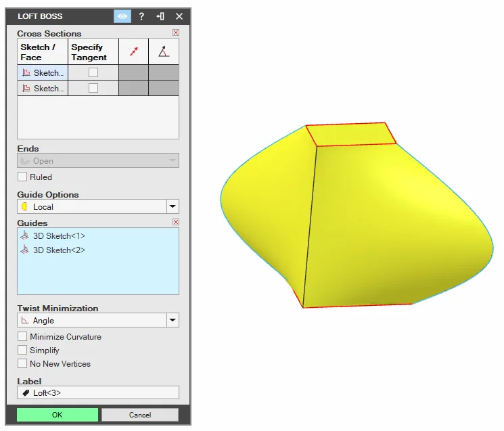Click the Label field containing Loft<3>
The height and width of the screenshot is (431, 504).
(x=98, y=392)
